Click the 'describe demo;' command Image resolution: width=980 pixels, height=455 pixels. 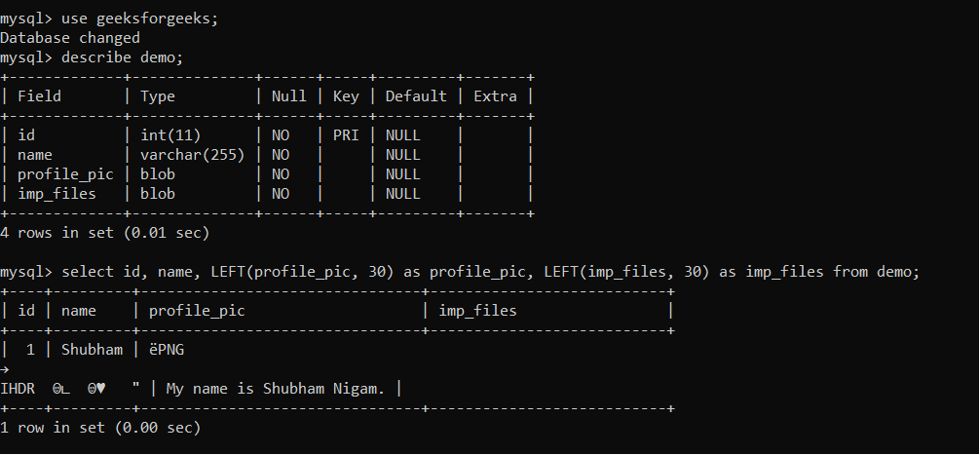click(123, 57)
